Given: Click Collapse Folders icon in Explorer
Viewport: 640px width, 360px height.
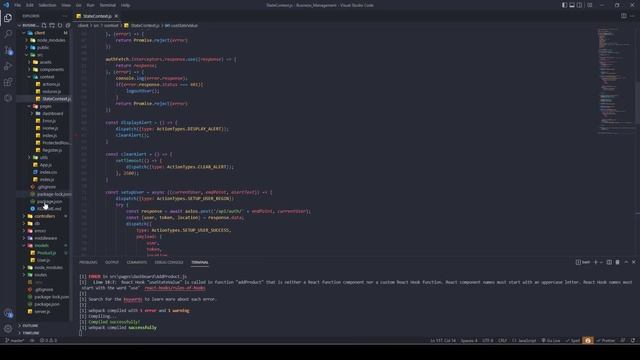Looking at the screenshot, I should coord(68,25).
